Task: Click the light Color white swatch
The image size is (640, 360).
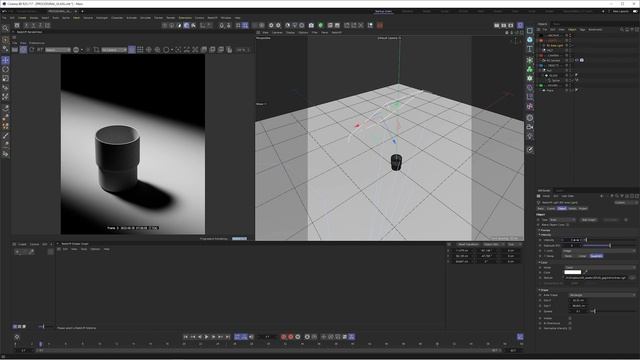Action: point(573,272)
